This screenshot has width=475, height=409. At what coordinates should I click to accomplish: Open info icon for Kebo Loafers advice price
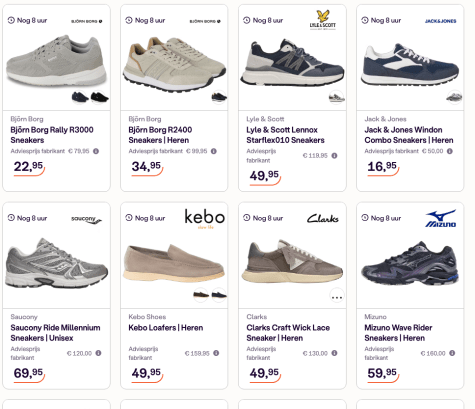pos(216,353)
